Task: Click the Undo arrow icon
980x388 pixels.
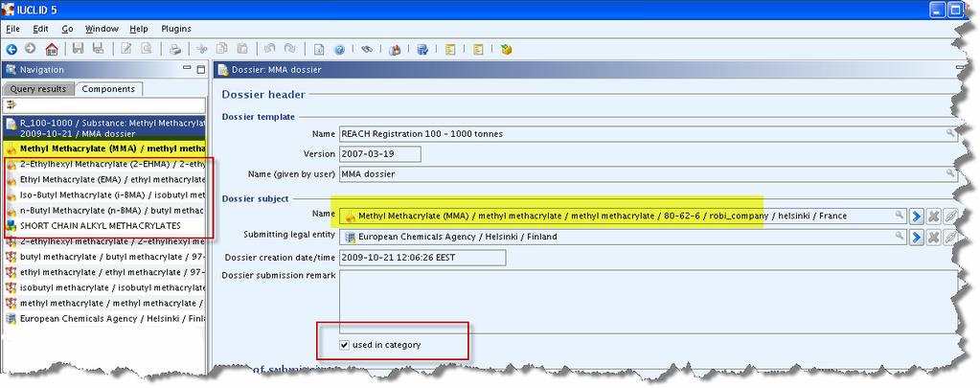Action: pyautogui.click(x=269, y=50)
